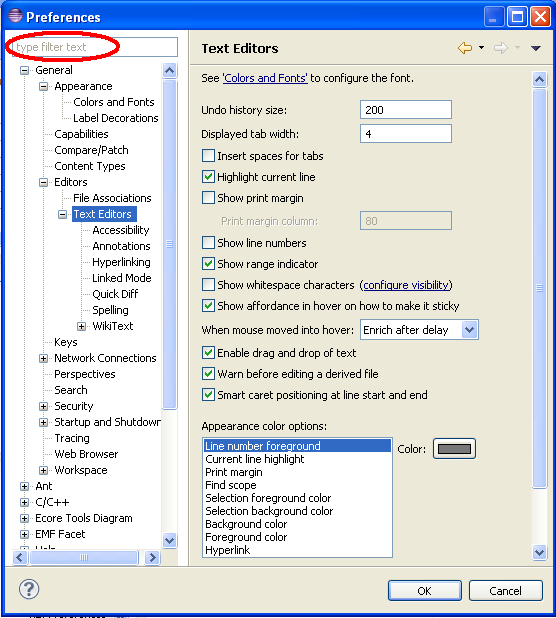This screenshot has width=556, height=618.
Task: Click the back navigation arrow icon
Action: coord(465,48)
